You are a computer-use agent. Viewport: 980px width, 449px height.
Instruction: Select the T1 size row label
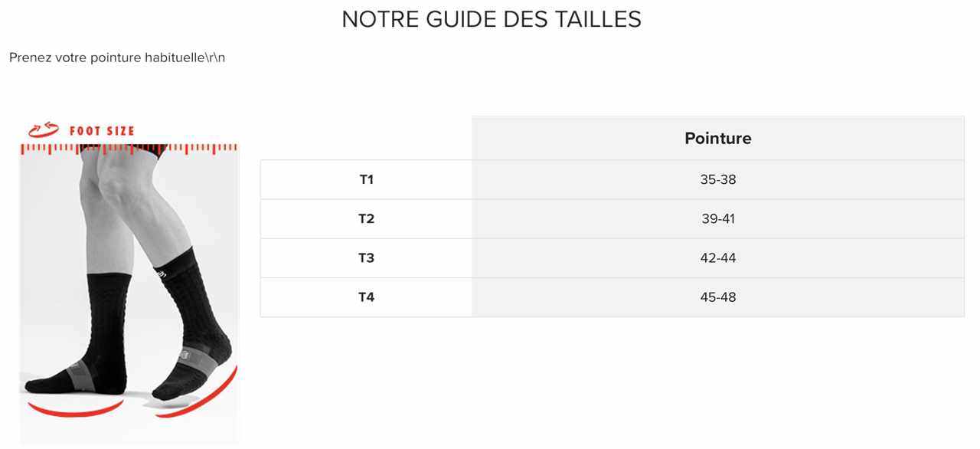tap(367, 180)
